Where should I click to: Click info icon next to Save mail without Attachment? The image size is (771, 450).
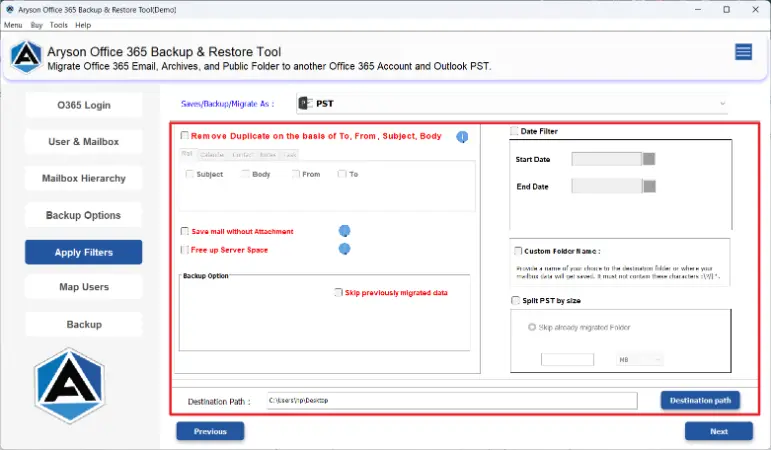coord(344,231)
